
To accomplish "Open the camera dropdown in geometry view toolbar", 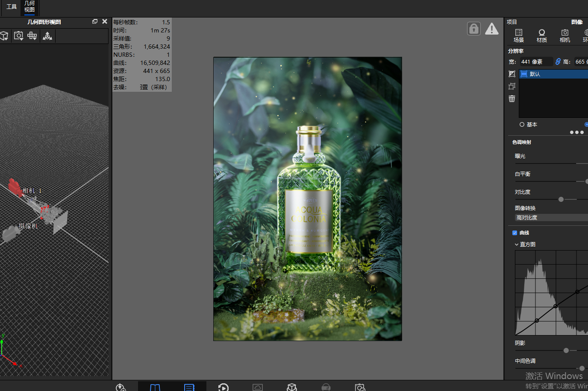I will pyautogui.click(x=18, y=36).
